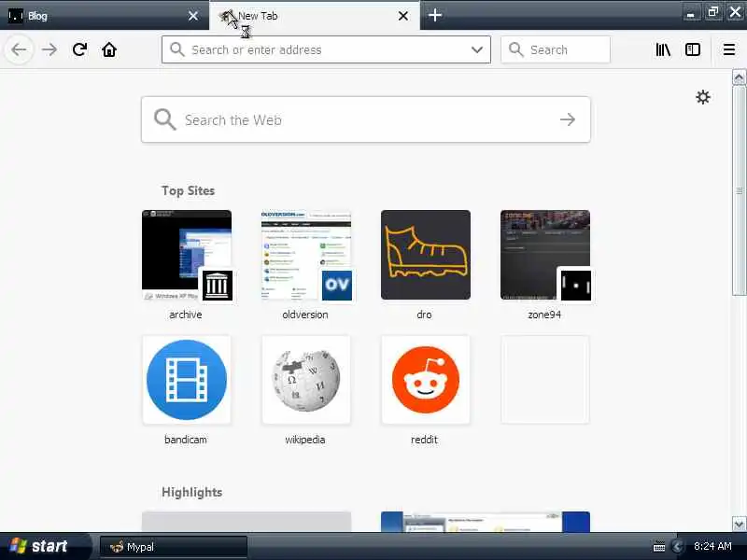Open the wikipedia top site tile
This screenshot has height=560, width=747.
306,380
